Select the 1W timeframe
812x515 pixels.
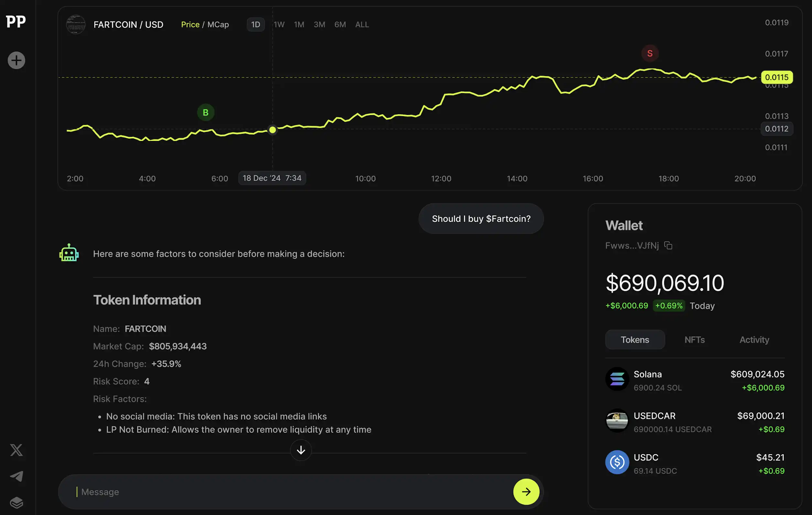tap(279, 25)
